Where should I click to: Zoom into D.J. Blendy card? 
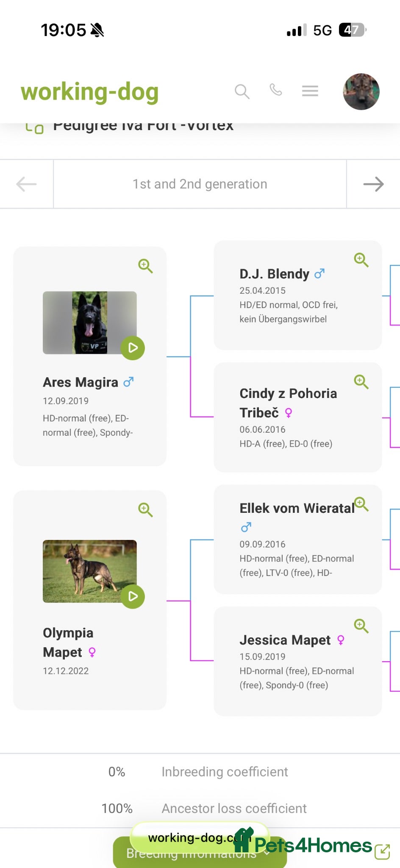(361, 260)
